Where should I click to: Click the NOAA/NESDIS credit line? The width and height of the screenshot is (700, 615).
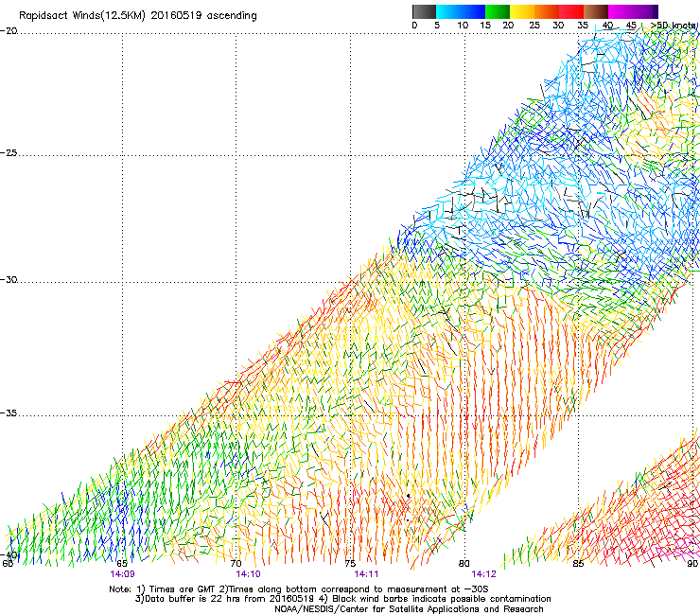409,609
